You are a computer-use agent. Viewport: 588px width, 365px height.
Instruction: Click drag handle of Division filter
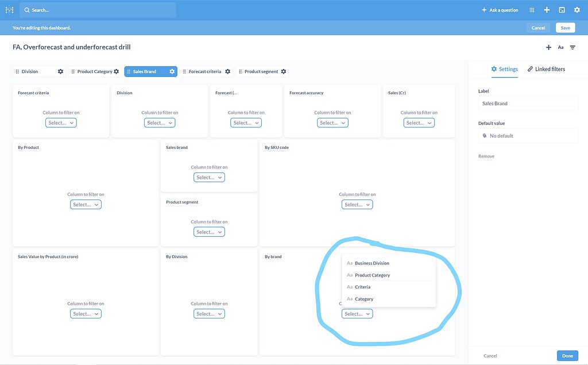[17, 71]
